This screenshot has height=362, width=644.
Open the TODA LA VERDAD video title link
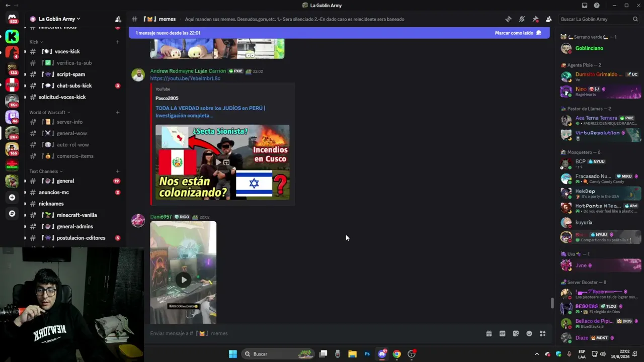[x=210, y=112]
